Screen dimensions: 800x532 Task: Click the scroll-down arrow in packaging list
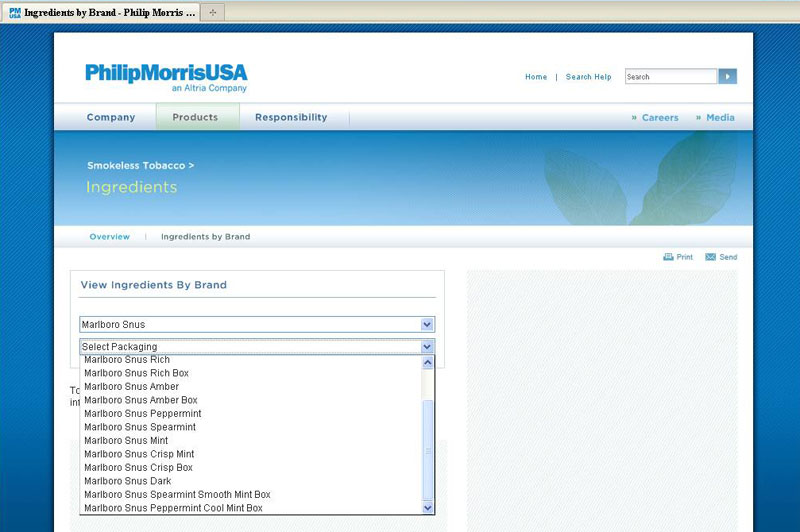[428, 508]
